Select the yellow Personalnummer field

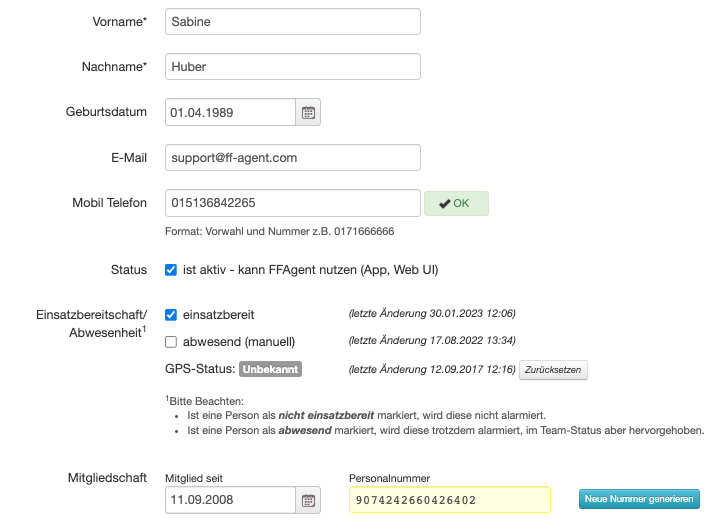pos(449,500)
